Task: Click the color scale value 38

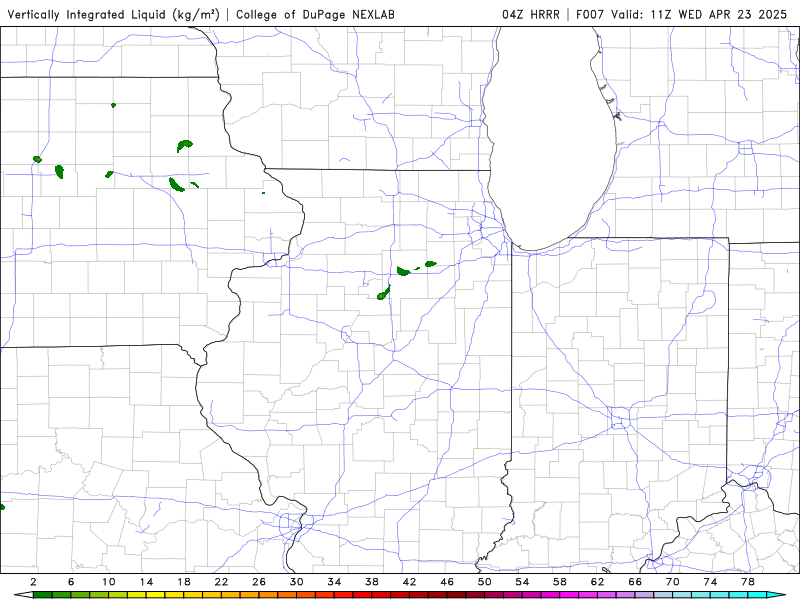Action: (372, 582)
